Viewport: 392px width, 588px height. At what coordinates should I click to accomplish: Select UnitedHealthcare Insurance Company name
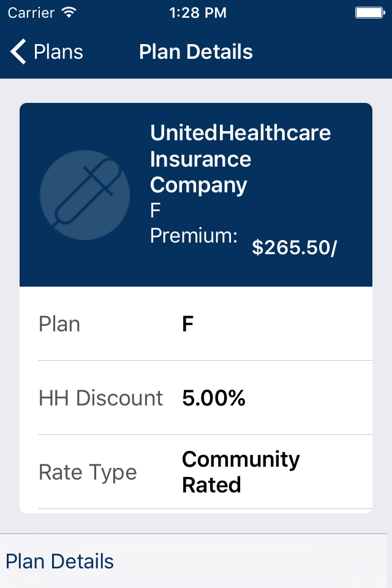point(240,159)
